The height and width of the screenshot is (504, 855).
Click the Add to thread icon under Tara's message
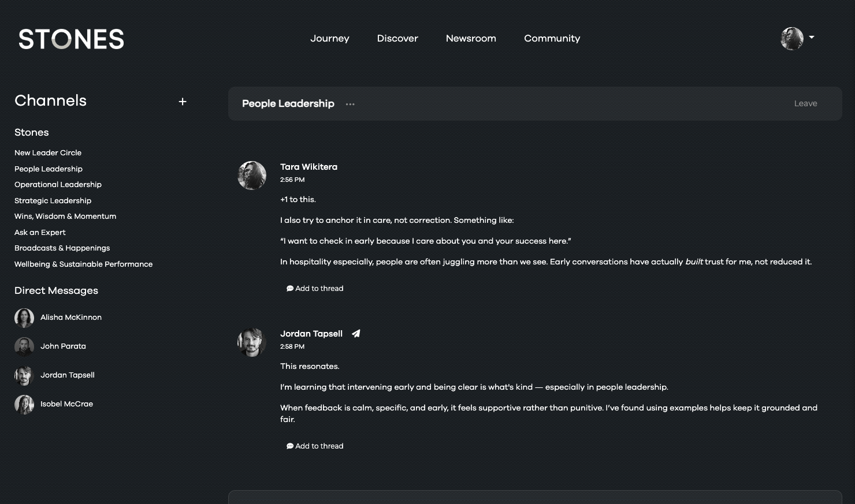[290, 288]
